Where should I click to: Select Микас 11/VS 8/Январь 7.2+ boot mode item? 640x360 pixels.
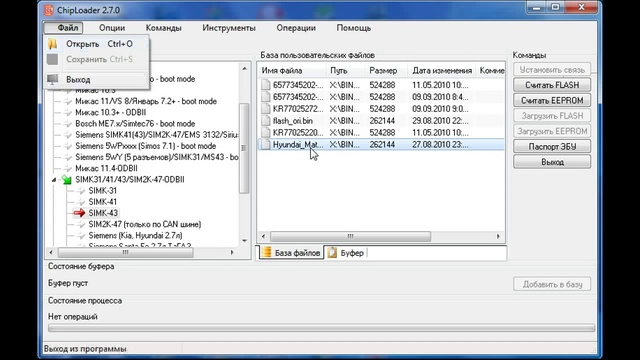tap(146, 101)
